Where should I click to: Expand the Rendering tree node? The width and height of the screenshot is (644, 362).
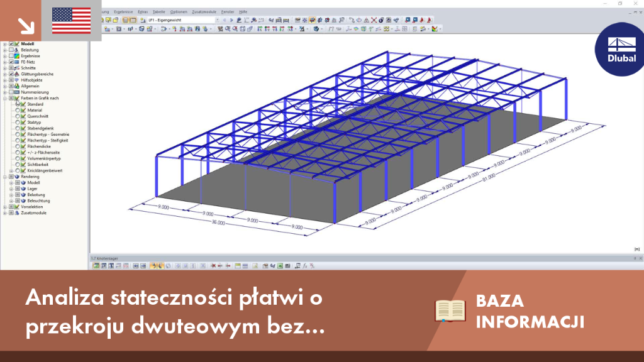[5, 177]
